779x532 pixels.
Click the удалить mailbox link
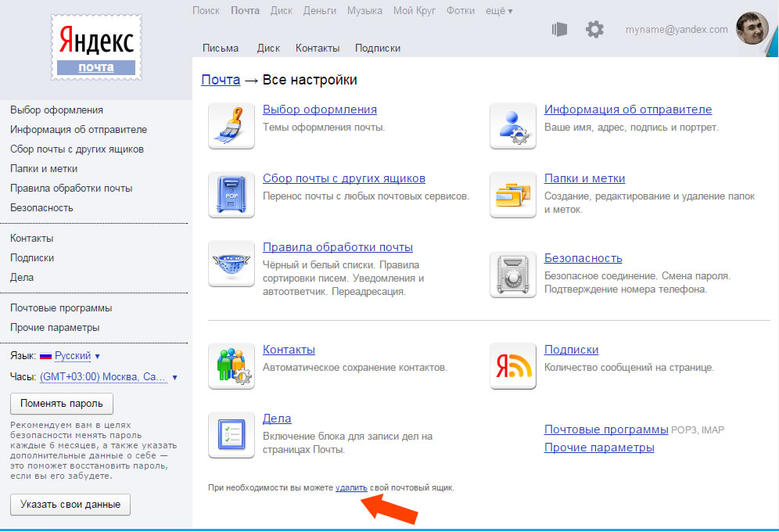(x=351, y=487)
